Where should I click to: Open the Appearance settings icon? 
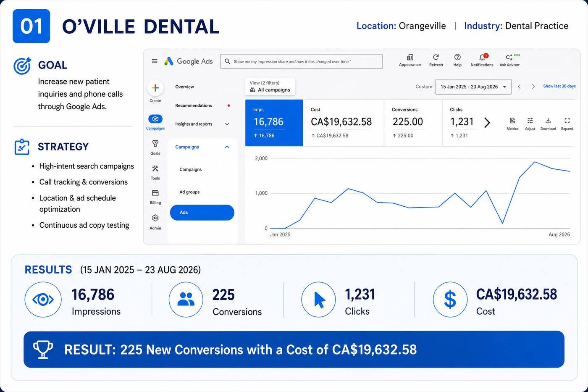[x=410, y=57]
